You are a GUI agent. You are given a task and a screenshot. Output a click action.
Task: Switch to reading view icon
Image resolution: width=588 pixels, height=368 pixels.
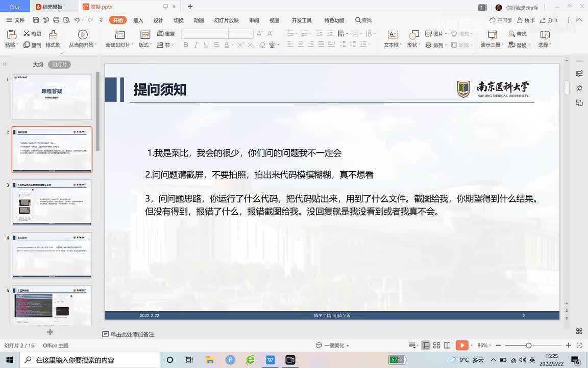(x=447, y=345)
